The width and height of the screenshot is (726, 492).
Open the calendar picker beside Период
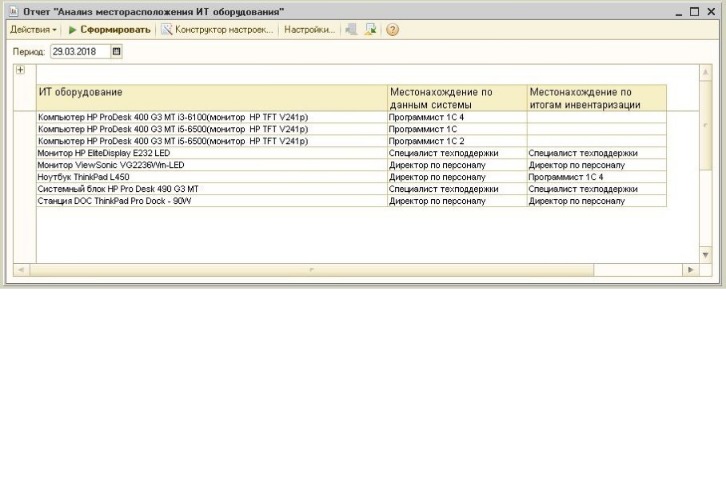117,51
